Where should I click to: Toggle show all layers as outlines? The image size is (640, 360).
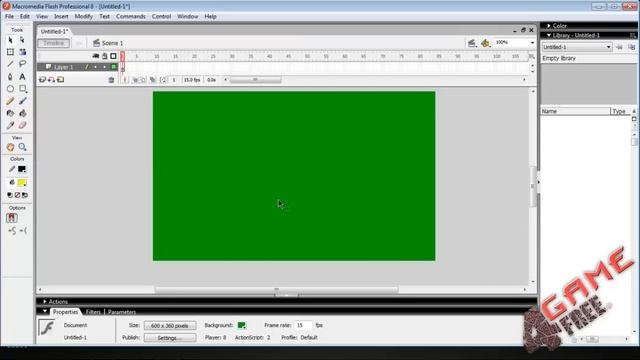click(x=113, y=56)
